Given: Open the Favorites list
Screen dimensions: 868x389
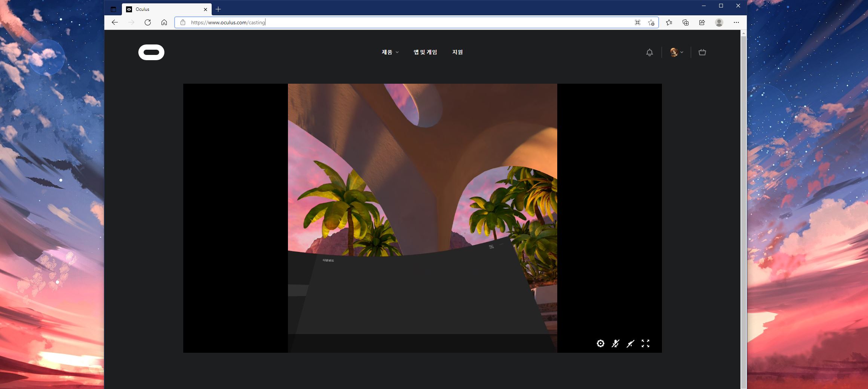Looking at the screenshot, I should 669,22.
